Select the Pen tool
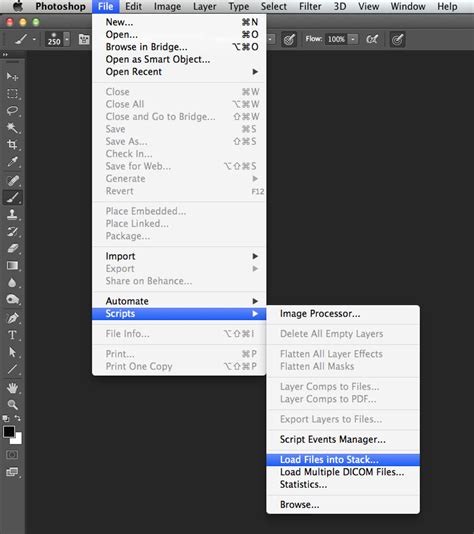The width and height of the screenshot is (474, 534). coord(12,318)
